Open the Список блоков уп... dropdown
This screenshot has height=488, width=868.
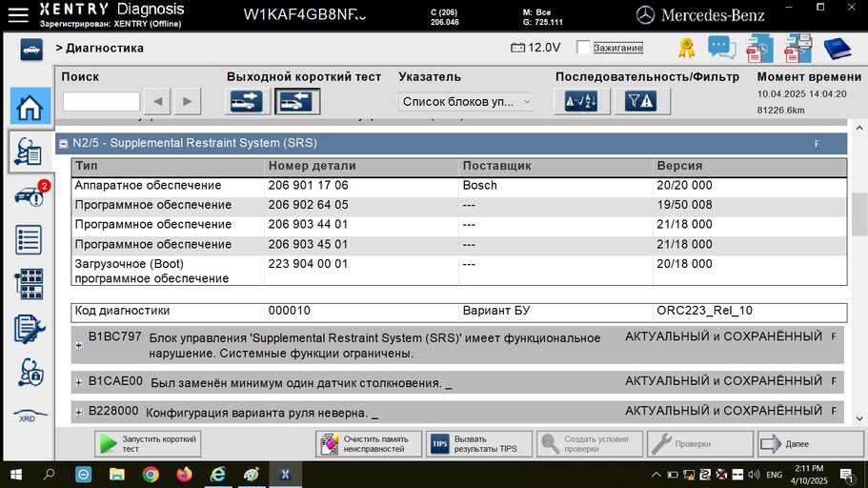466,102
